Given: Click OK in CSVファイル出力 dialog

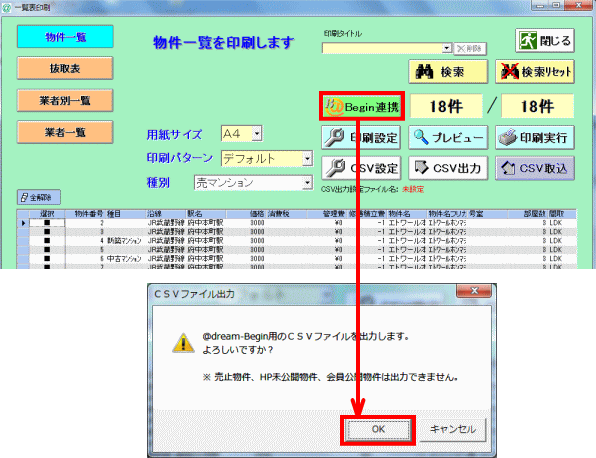Looking at the screenshot, I should (x=378, y=430).
